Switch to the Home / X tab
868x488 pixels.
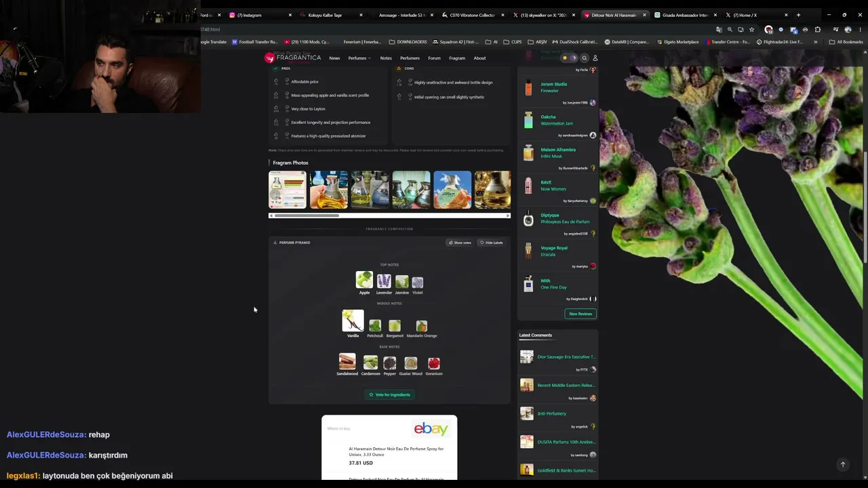coord(756,15)
